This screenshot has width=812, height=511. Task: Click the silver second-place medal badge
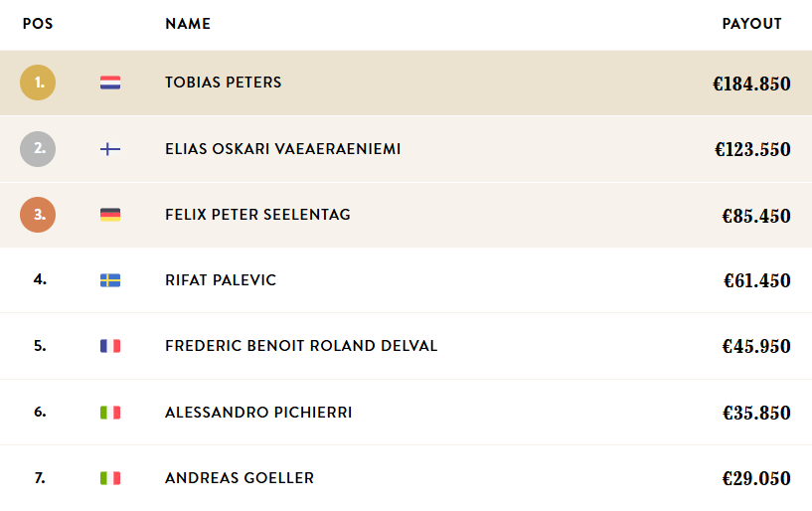pos(38,149)
